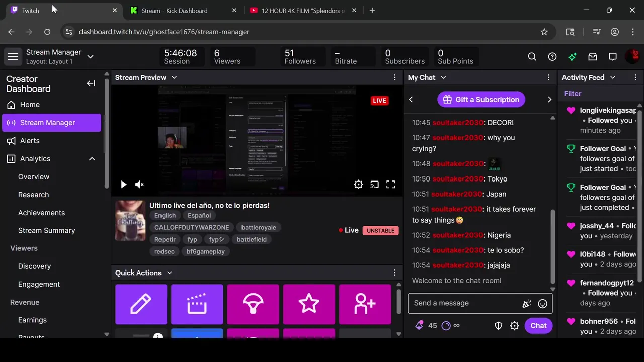Click the add-person quick action tile
This screenshot has width=644, height=362.
(x=365, y=304)
